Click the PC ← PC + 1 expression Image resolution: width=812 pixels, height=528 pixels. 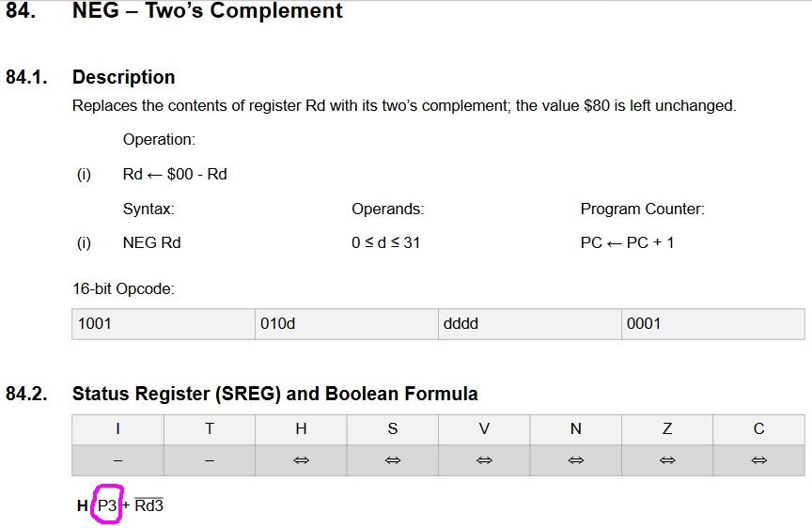pyautogui.click(x=627, y=242)
